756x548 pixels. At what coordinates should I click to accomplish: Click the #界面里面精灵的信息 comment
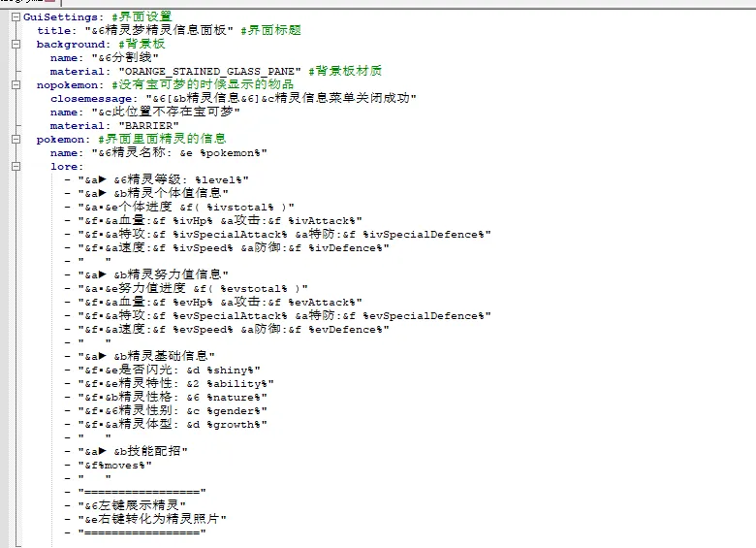(163, 139)
